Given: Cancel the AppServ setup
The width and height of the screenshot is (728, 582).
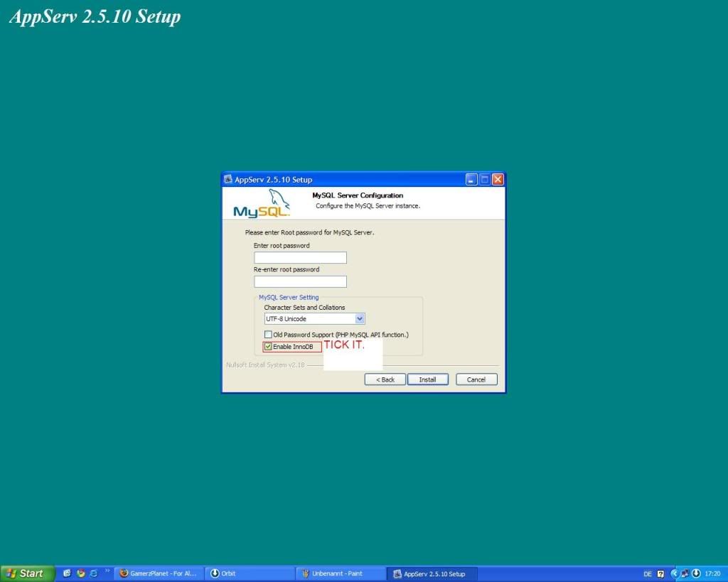Looking at the screenshot, I should click(476, 379).
